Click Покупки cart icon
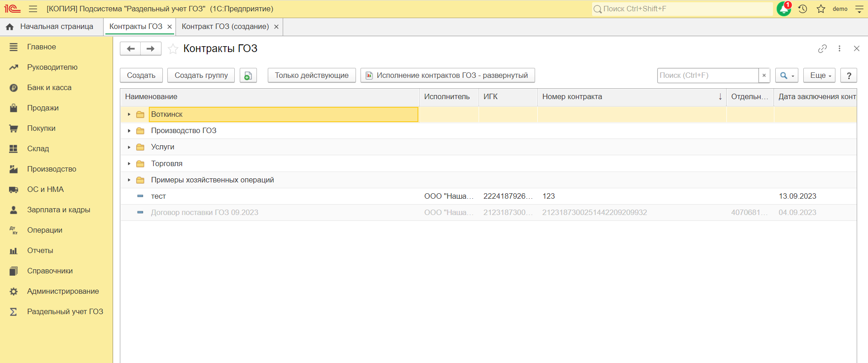This screenshot has width=868, height=363. pyautogui.click(x=14, y=129)
